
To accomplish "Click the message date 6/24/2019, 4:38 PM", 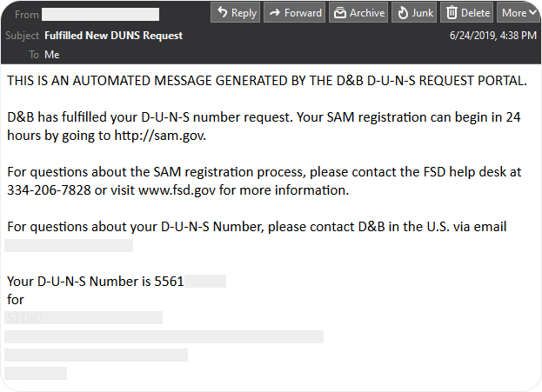I will pyautogui.click(x=493, y=36).
